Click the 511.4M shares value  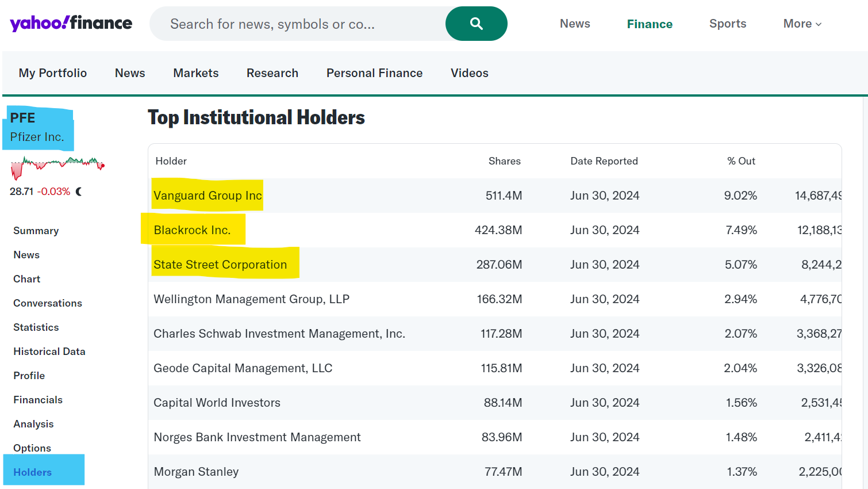click(x=504, y=196)
